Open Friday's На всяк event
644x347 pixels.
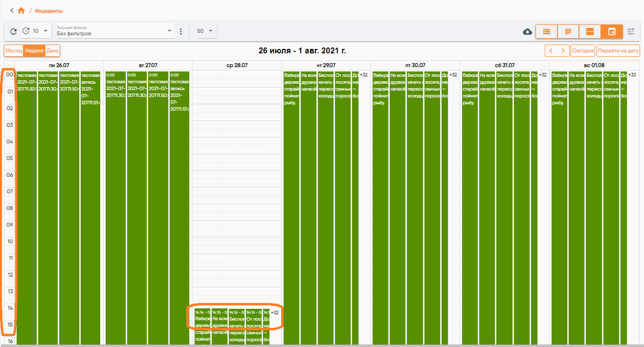point(398,208)
